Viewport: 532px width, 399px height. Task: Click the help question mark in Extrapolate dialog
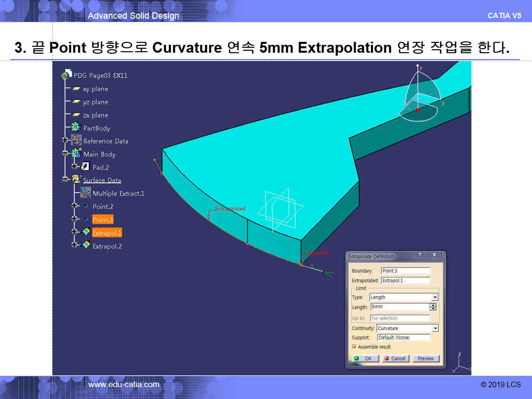(x=420, y=255)
